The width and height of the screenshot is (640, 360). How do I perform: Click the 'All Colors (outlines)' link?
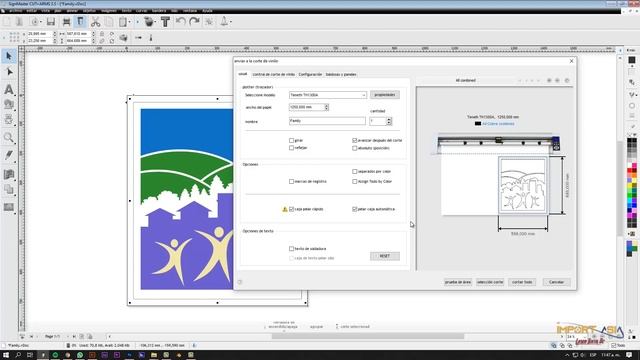coord(498,124)
